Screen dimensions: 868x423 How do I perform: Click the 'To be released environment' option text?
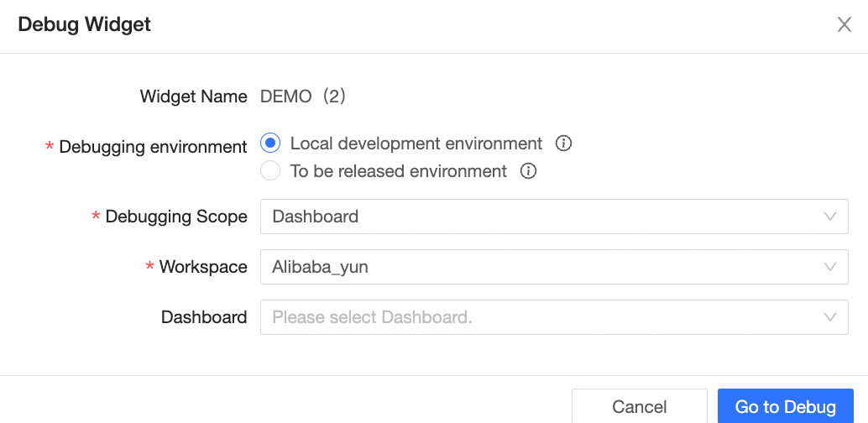[x=399, y=171]
